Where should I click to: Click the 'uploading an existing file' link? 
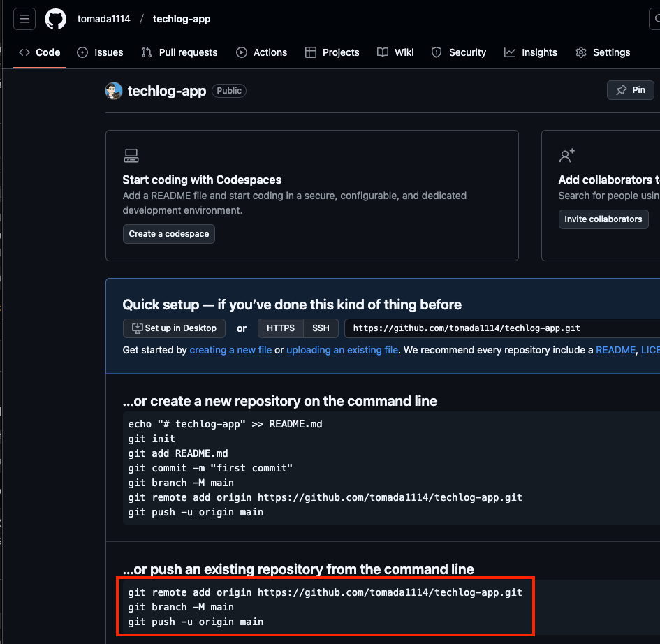click(x=342, y=350)
